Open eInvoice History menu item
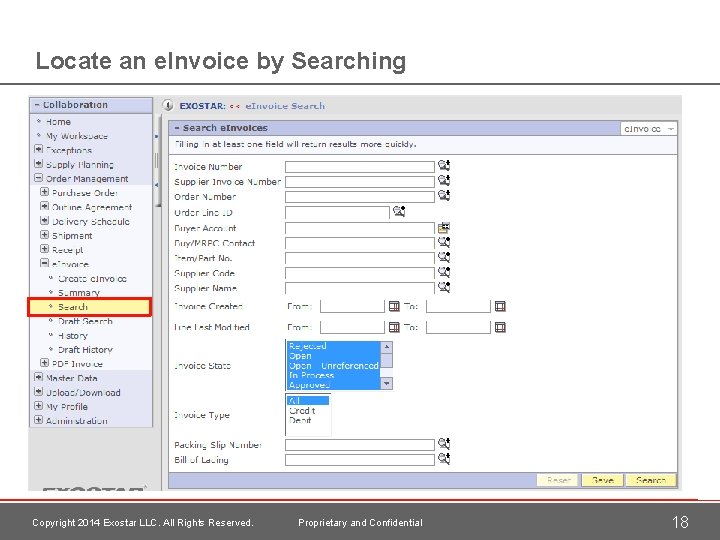The image size is (720, 540). pos(73,336)
